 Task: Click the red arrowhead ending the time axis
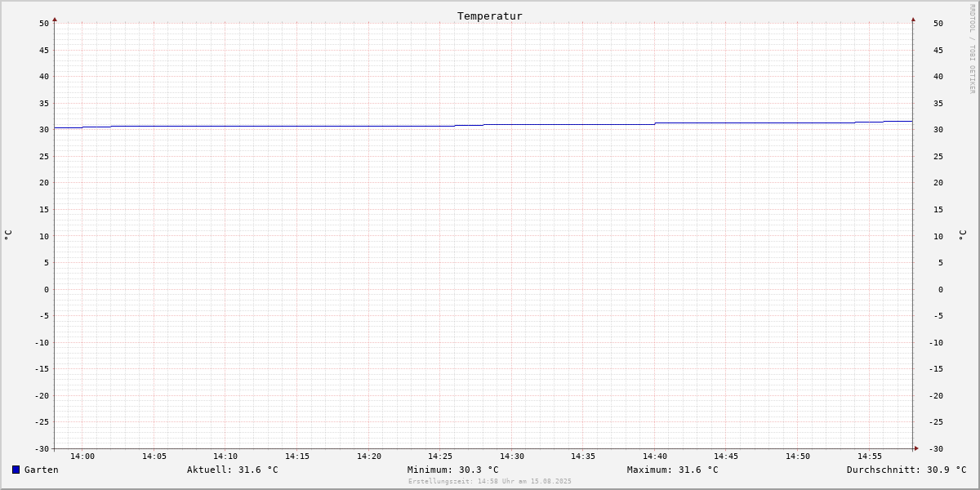(916, 448)
